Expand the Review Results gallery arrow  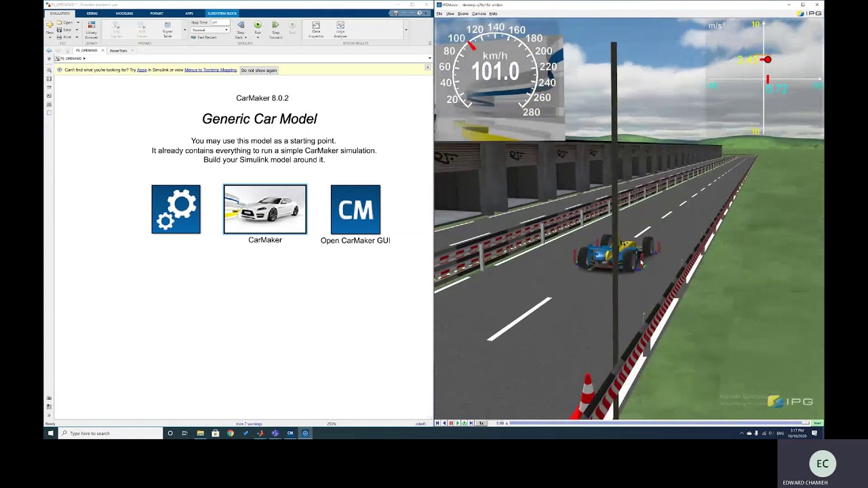pyautogui.click(x=406, y=30)
